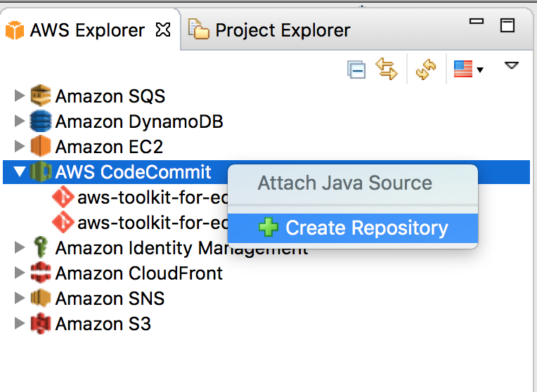
Task: Toggle Link with Editor icon
Action: point(386,69)
